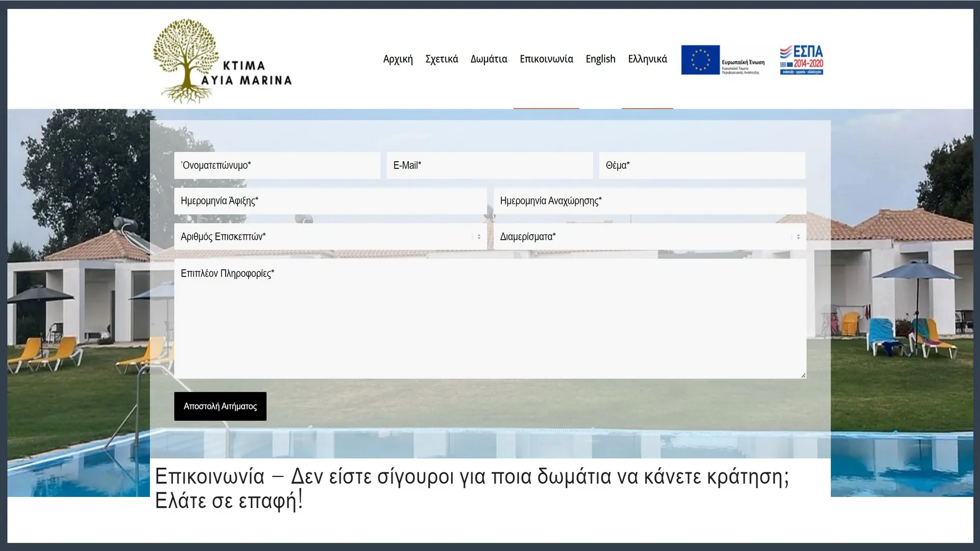Select the Επικοινωνία menu item
The width and height of the screenshot is (980, 551).
point(546,59)
